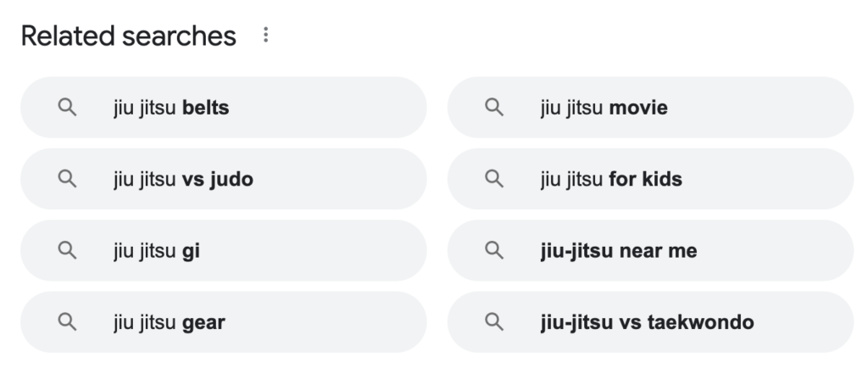The width and height of the screenshot is (868, 368).
Task: Open the jiu jitsu movie suggestion
Action: click(650, 108)
